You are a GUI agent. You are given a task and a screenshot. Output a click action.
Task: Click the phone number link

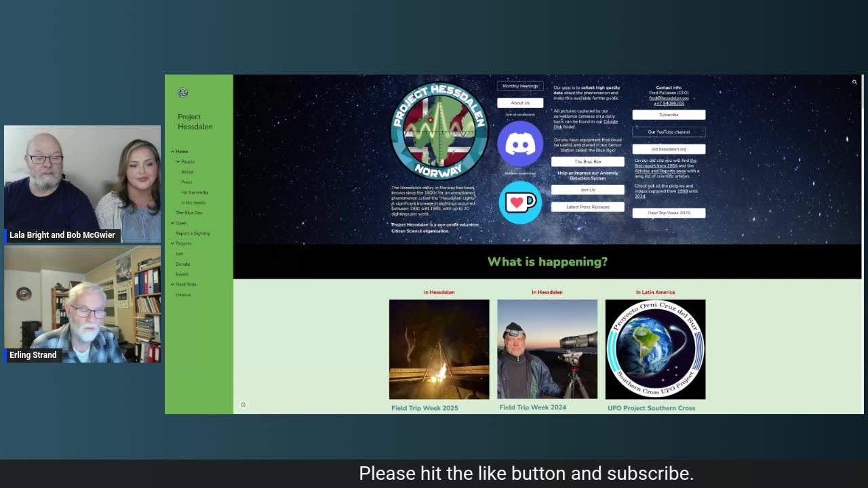(669, 104)
